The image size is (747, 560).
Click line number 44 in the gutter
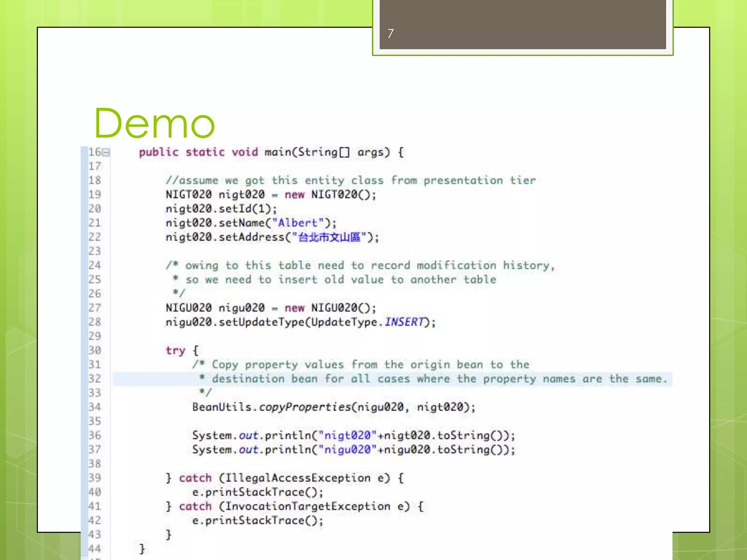95,549
